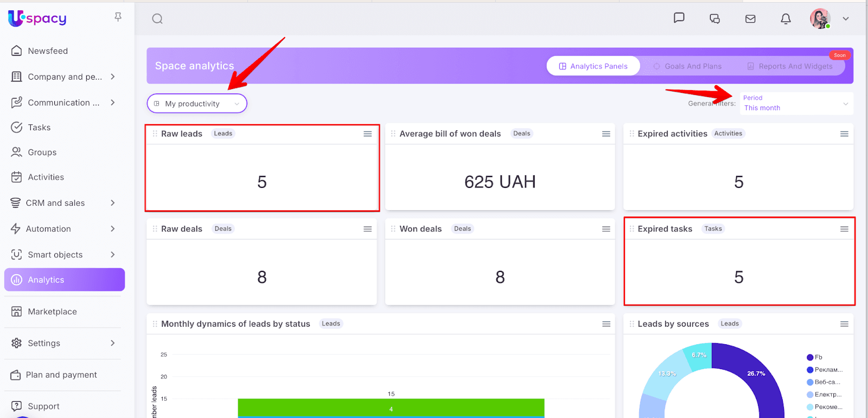
Task: Click the Automation lightning icon
Action: (x=16, y=229)
